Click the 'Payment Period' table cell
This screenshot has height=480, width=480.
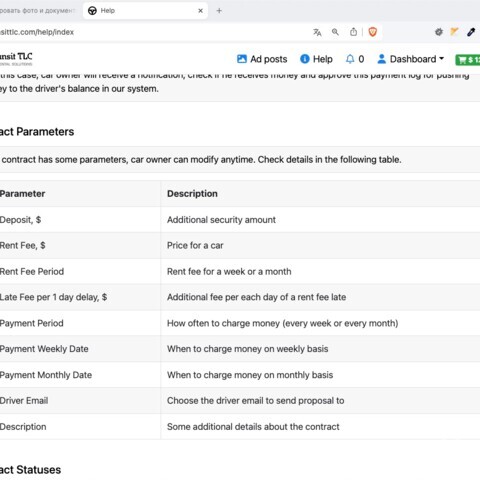tap(80, 323)
